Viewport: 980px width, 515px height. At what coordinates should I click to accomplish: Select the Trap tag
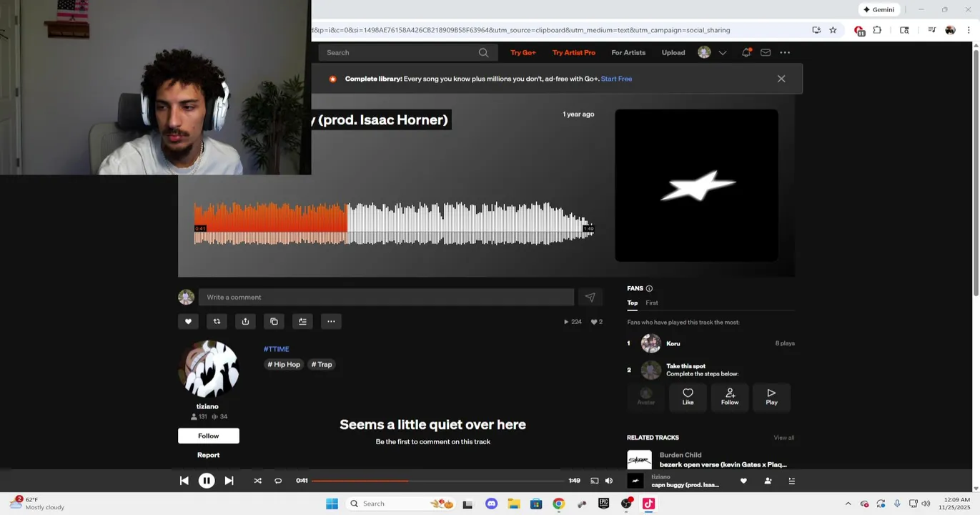(x=322, y=364)
